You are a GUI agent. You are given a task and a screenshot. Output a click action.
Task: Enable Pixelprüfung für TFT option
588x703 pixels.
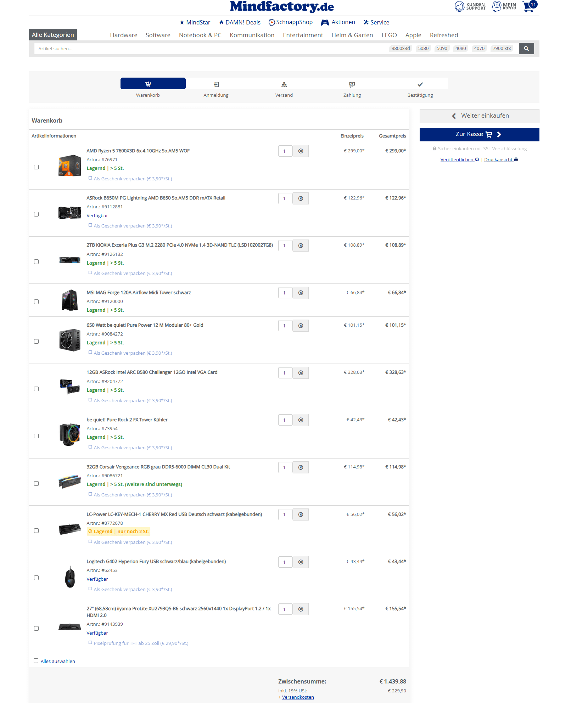[x=90, y=643]
